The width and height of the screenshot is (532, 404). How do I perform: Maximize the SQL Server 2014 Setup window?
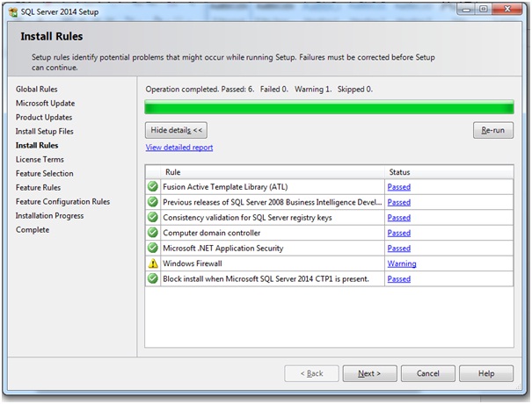tap(484, 10)
